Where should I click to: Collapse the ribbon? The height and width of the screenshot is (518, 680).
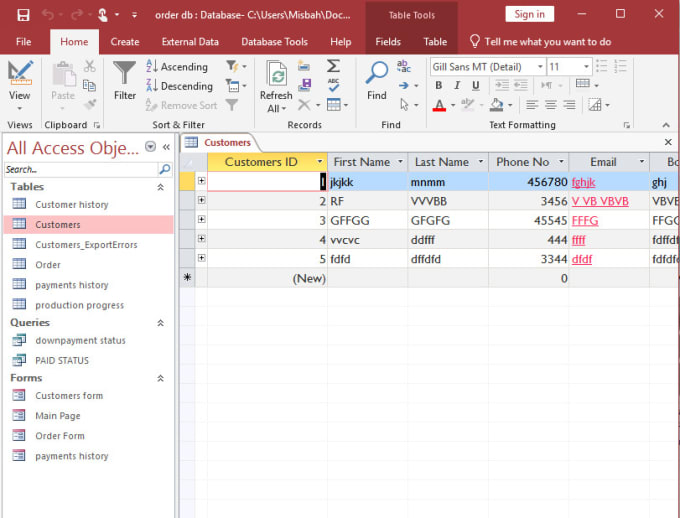pos(666,125)
